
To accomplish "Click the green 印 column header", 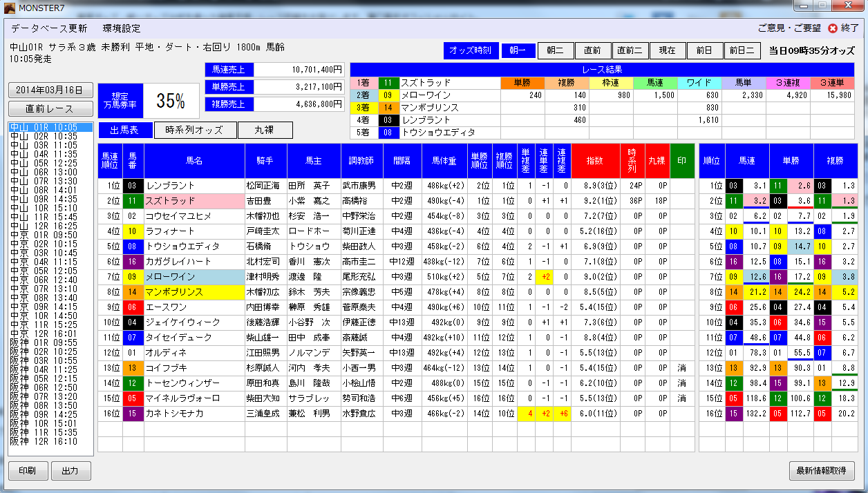I will click(682, 160).
